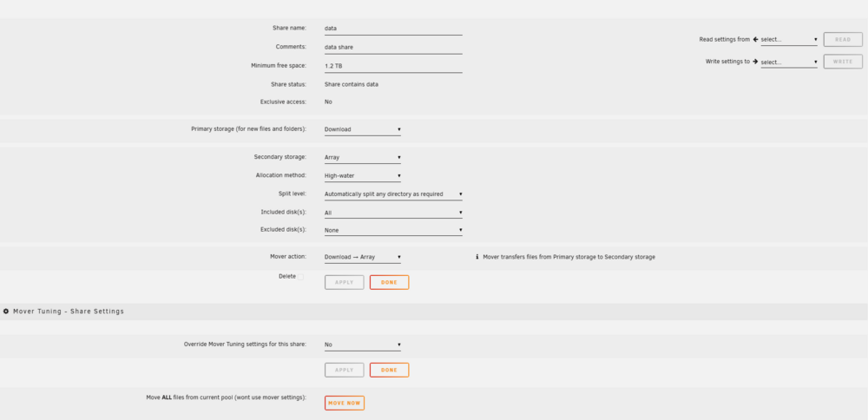Open the Override Mover Tuning settings dropdown
Viewport: 868px width, 420px height.
363,345
